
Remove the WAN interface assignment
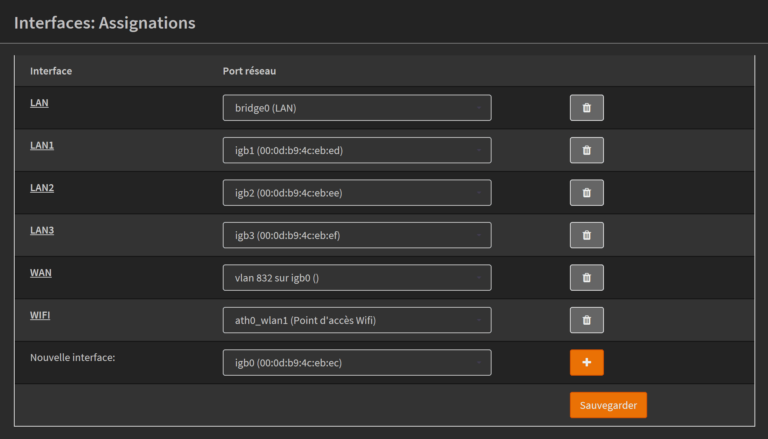586,278
